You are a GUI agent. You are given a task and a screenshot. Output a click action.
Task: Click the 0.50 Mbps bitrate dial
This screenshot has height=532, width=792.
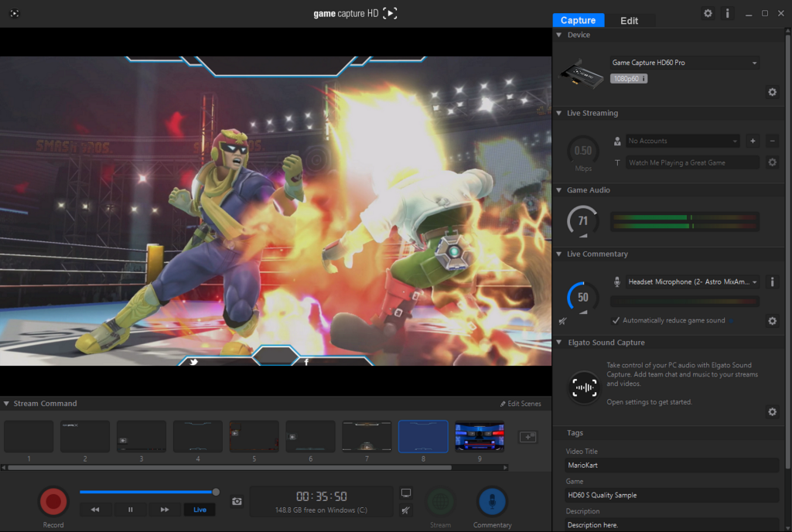[x=583, y=151]
